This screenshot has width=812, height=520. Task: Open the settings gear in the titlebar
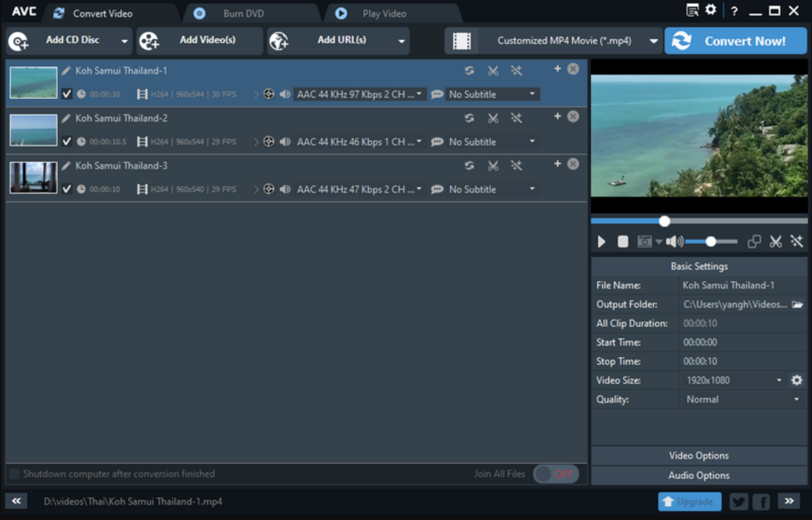coord(711,10)
